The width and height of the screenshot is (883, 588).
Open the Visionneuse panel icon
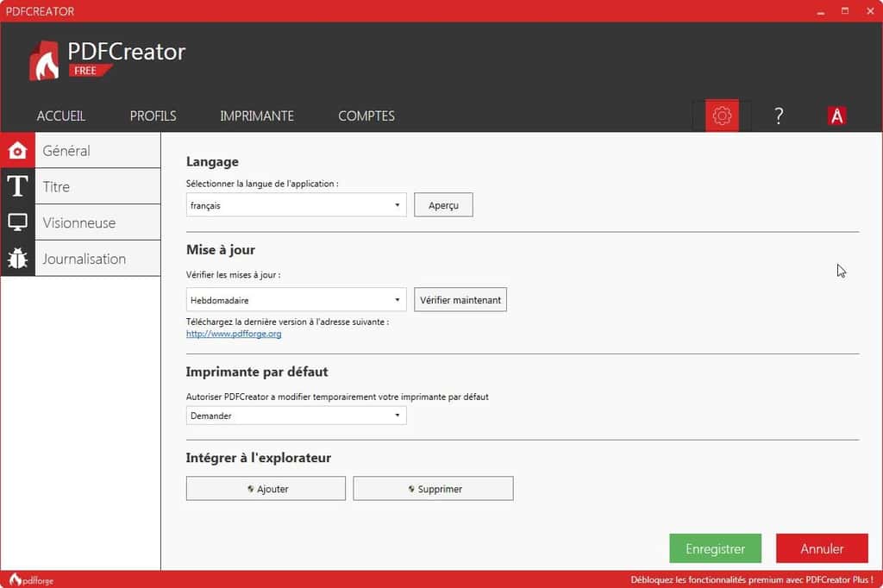[x=17, y=222]
